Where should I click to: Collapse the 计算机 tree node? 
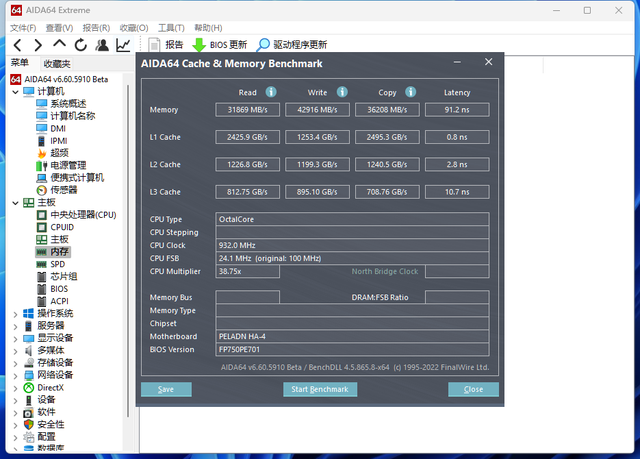pyautogui.click(x=15, y=92)
